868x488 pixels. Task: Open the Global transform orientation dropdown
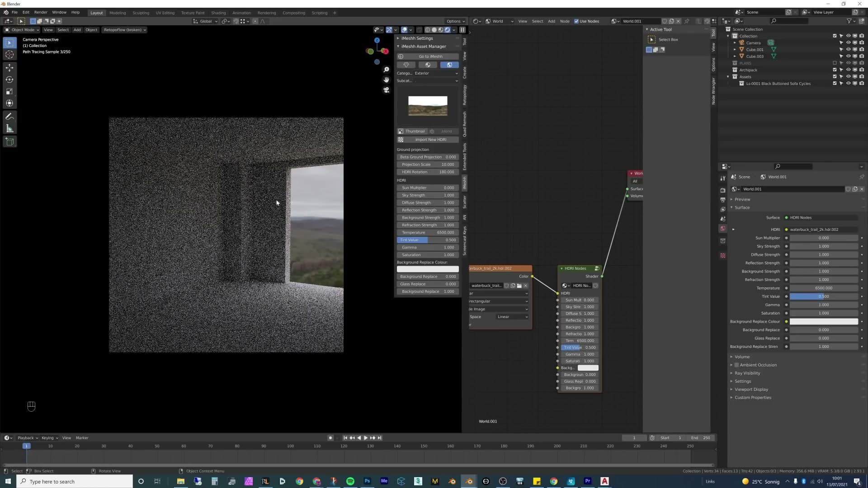(x=205, y=21)
